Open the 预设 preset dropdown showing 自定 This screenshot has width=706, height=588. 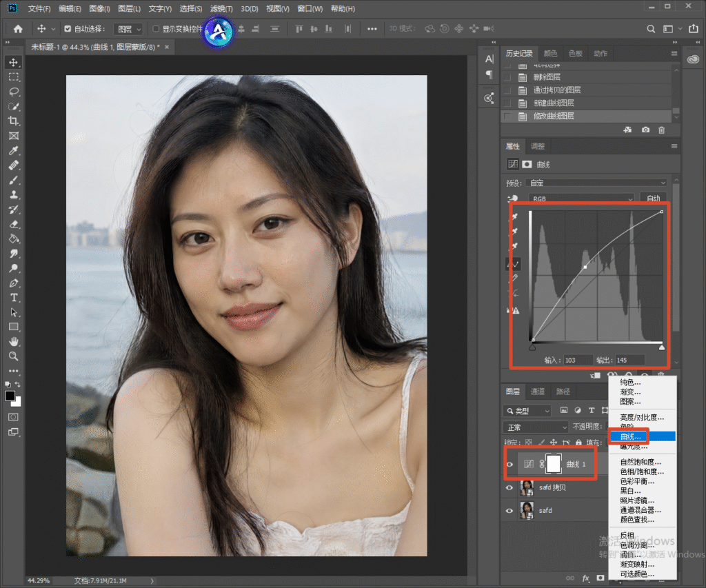tap(596, 183)
